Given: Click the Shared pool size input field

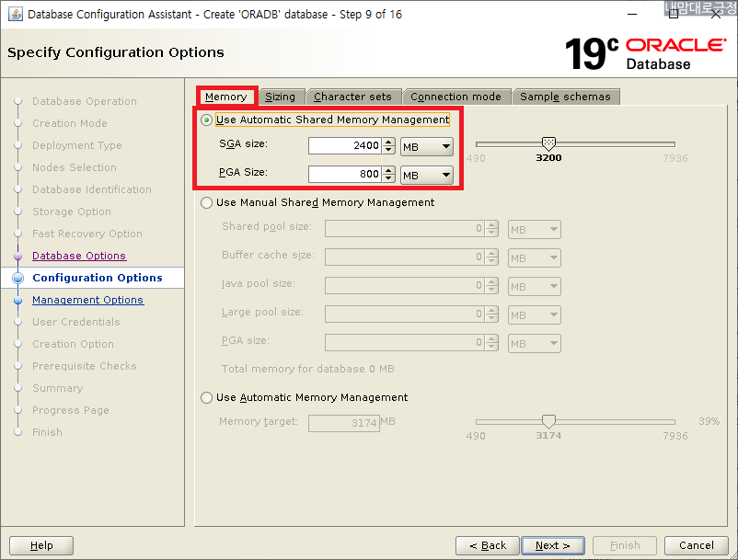Looking at the screenshot, I should [405, 229].
